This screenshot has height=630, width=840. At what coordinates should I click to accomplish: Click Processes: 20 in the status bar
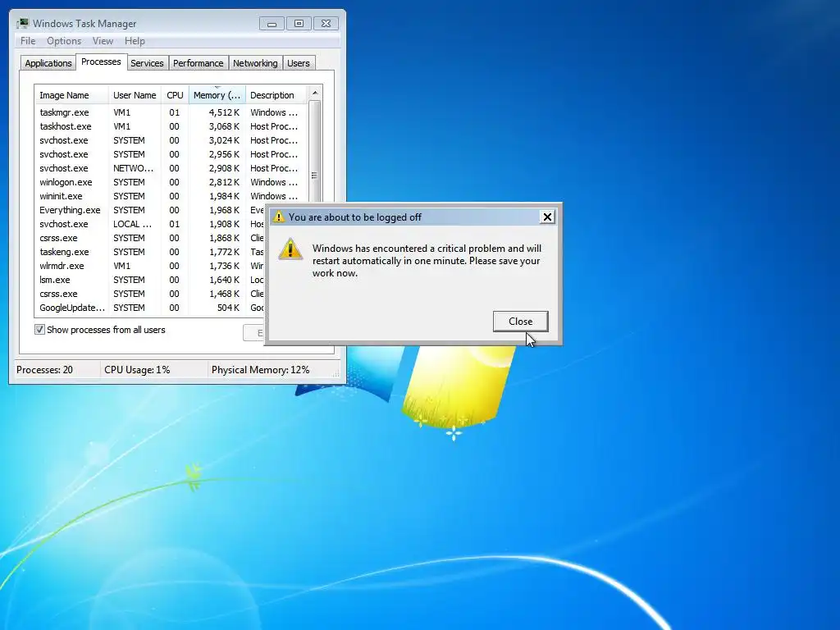coord(44,370)
